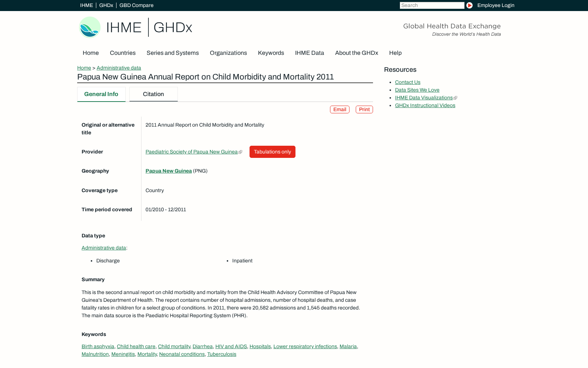Select the General Info tab
This screenshot has height=368, width=588.
coord(101,94)
